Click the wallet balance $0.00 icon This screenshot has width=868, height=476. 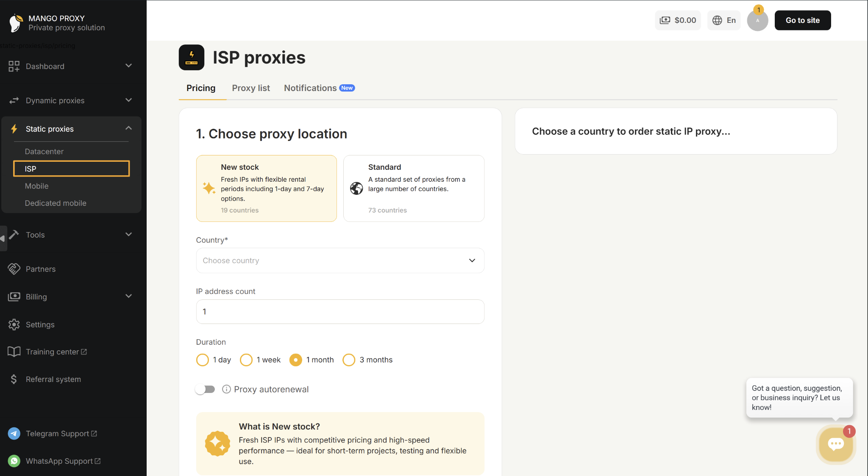(x=665, y=20)
